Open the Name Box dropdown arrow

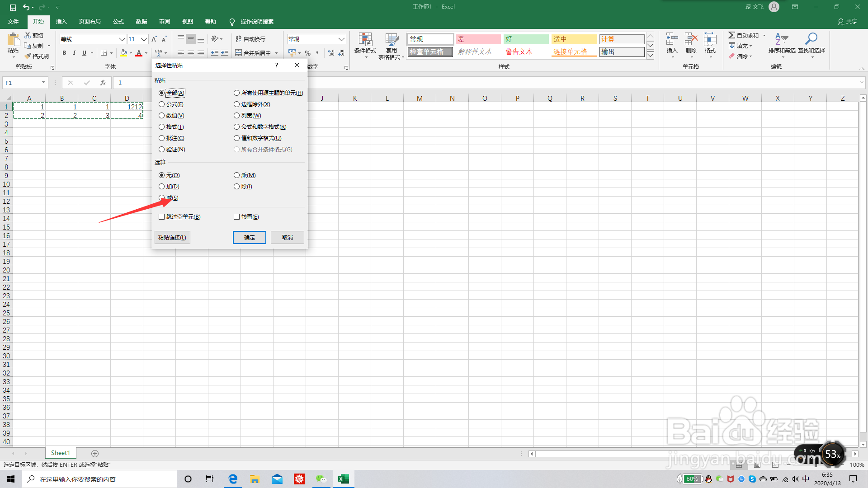(43, 83)
